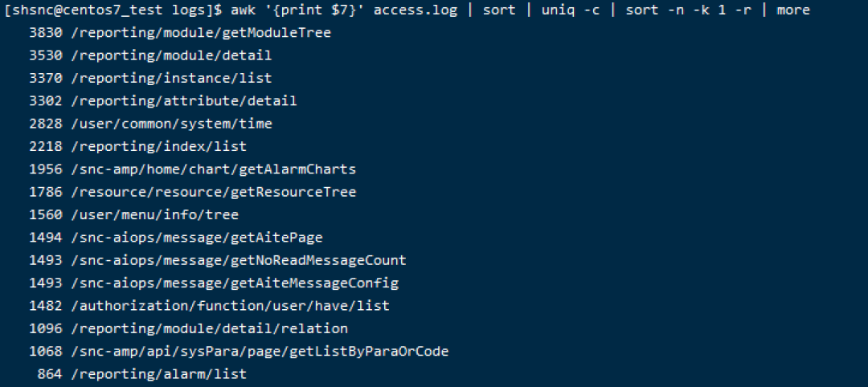Select the /reporting/index/list line
Image resolution: width=868 pixels, height=387 pixels.
coord(158,147)
